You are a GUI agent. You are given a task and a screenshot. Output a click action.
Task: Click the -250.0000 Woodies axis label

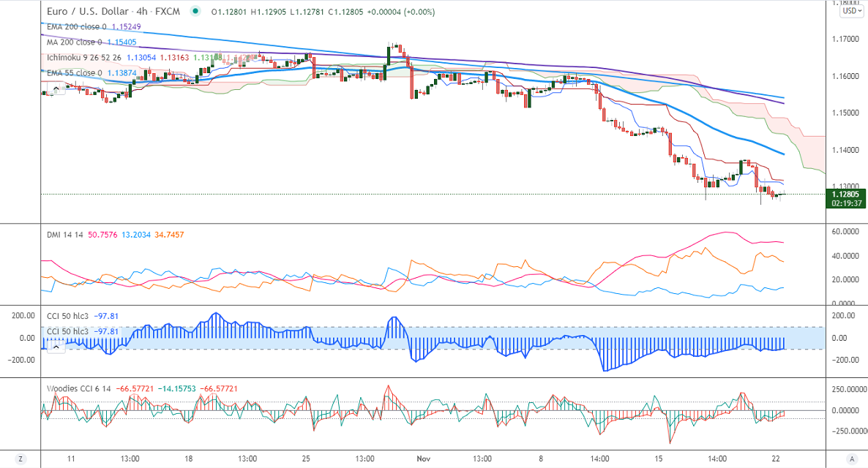848,431
